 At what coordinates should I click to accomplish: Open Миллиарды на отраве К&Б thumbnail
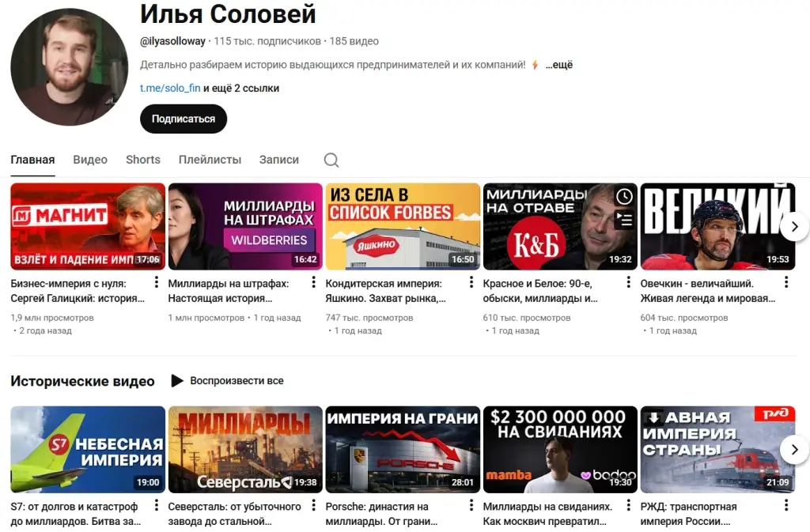click(x=560, y=227)
